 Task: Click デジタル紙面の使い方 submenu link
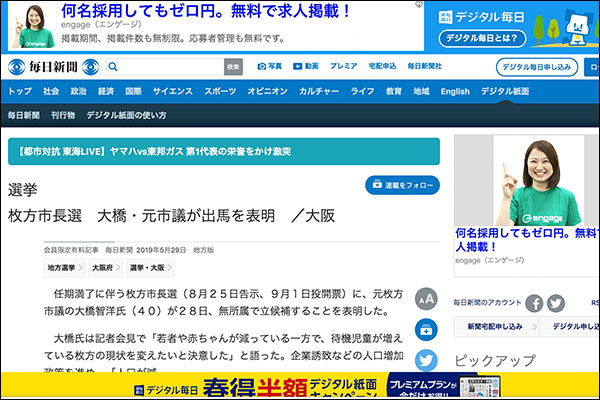(x=127, y=115)
